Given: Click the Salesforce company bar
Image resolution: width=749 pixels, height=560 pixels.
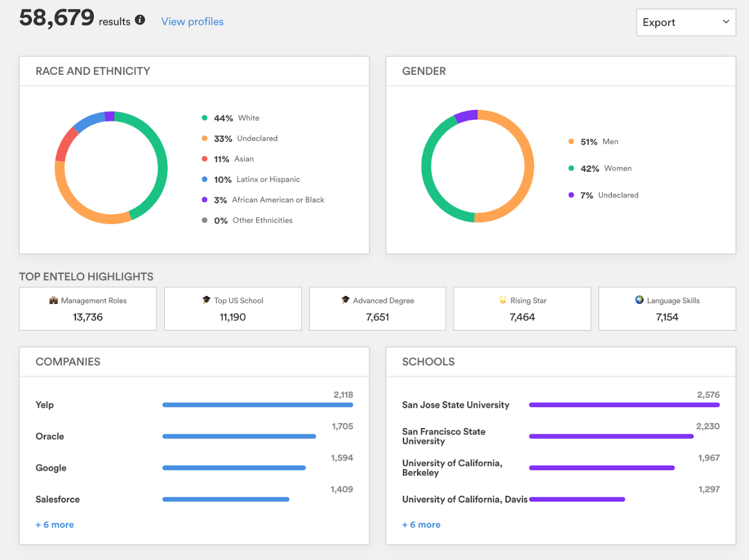Looking at the screenshot, I should click(226, 499).
